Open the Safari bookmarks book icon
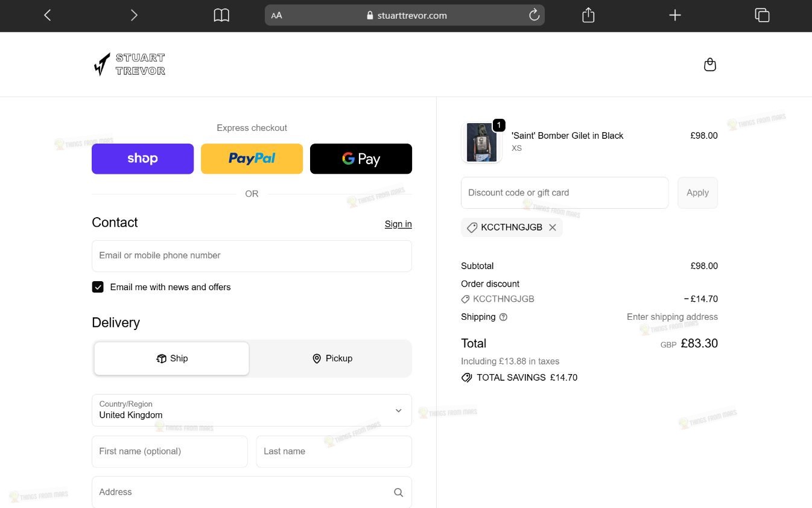 (221, 16)
